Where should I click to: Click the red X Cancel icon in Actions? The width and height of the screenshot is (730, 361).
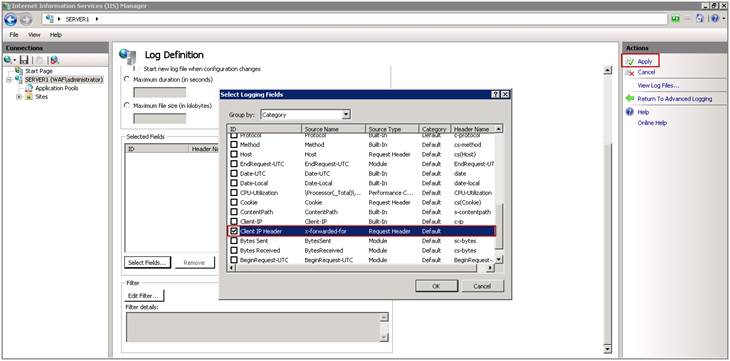click(x=630, y=73)
